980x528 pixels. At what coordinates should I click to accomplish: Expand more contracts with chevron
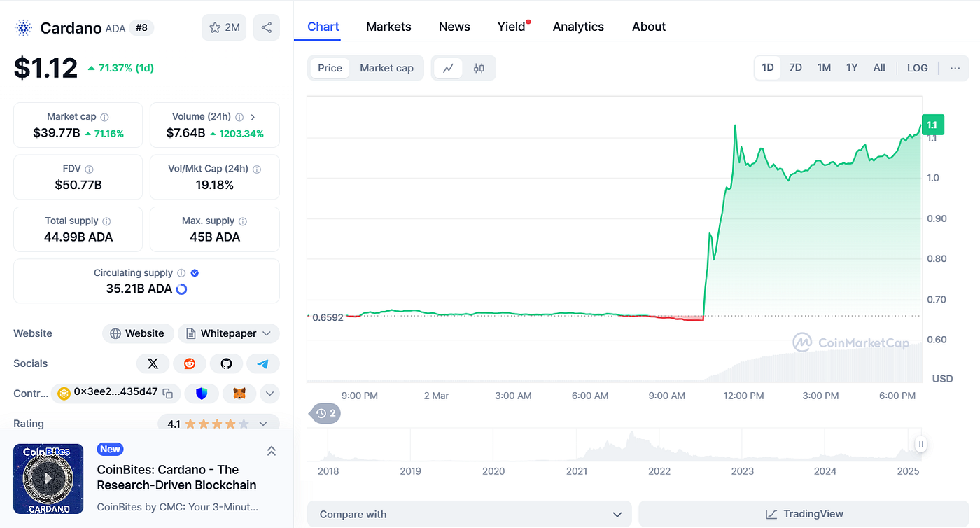pyautogui.click(x=270, y=394)
